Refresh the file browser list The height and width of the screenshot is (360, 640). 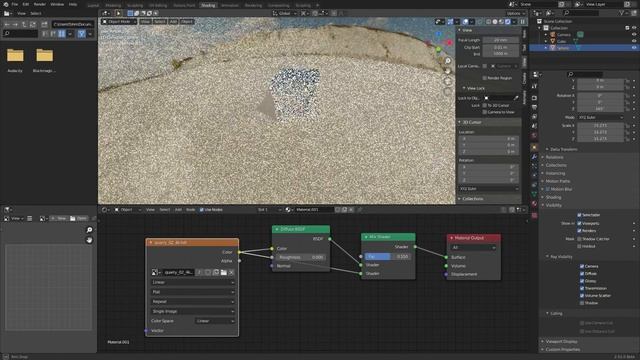pyautogui.click(x=33, y=24)
